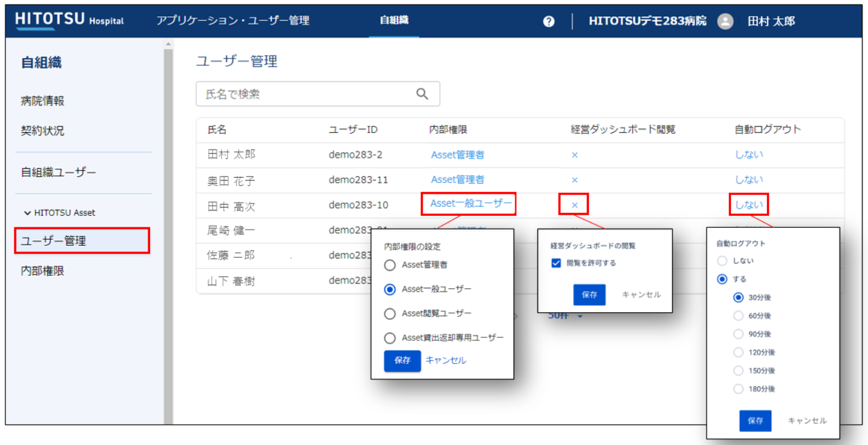Click the help question mark icon

coord(549,22)
